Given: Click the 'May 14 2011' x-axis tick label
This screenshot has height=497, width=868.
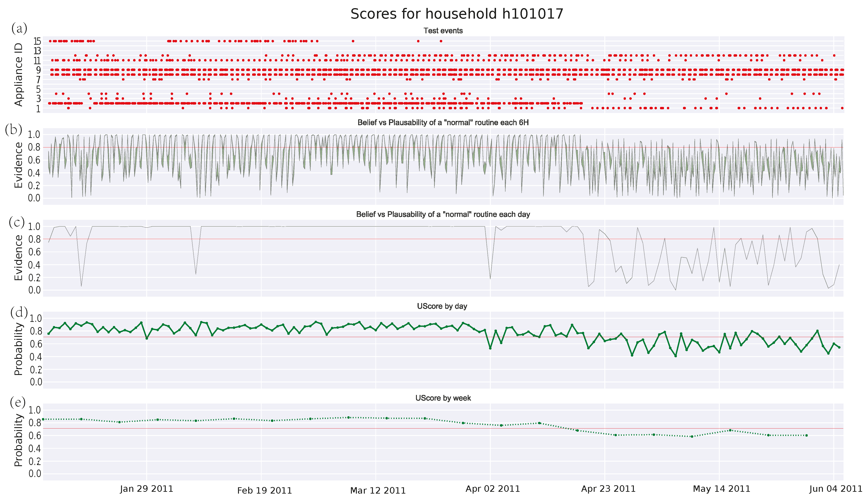Looking at the screenshot, I should tap(722, 489).
